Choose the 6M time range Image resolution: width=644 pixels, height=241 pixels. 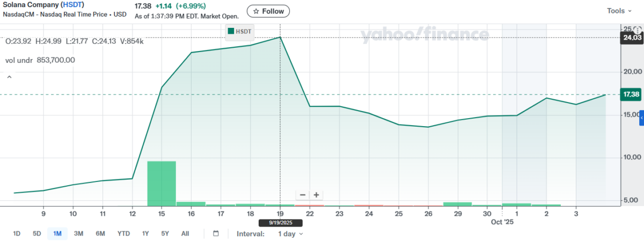[x=100, y=233]
